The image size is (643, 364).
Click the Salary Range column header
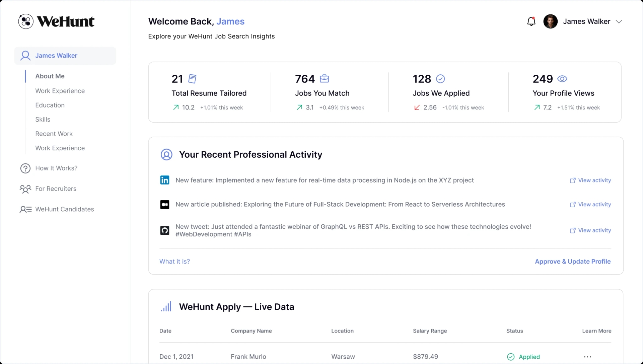[430, 331]
